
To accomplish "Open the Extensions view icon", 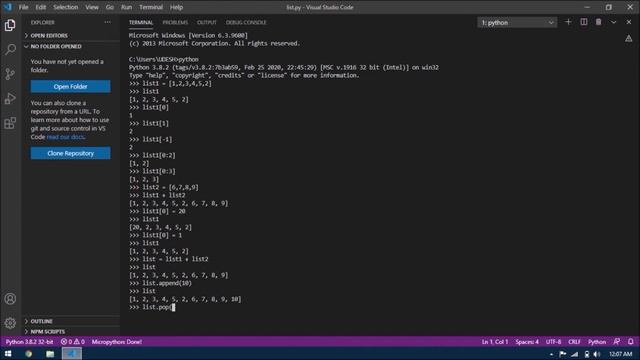I will pos(10,123).
